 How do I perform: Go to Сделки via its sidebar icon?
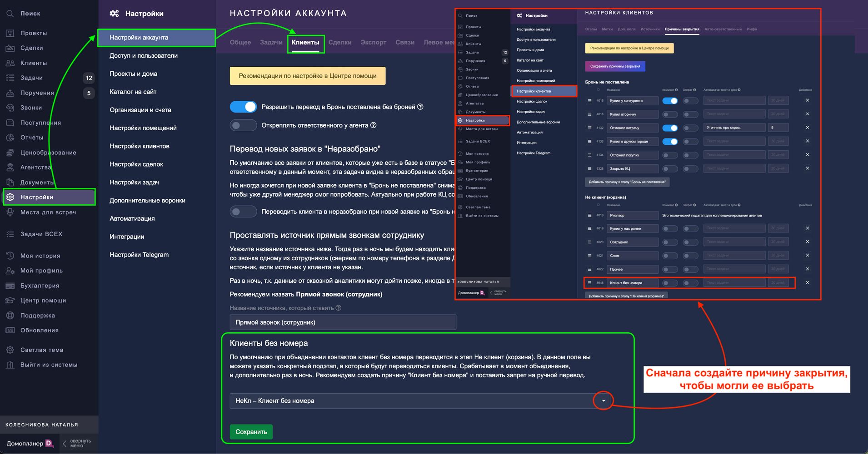tap(10, 48)
